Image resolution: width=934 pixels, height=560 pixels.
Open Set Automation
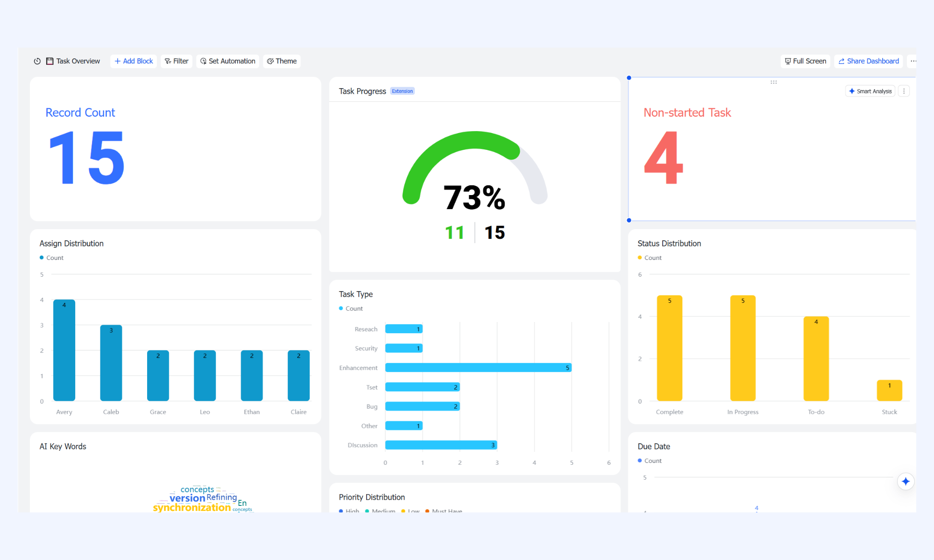click(228, 61)
